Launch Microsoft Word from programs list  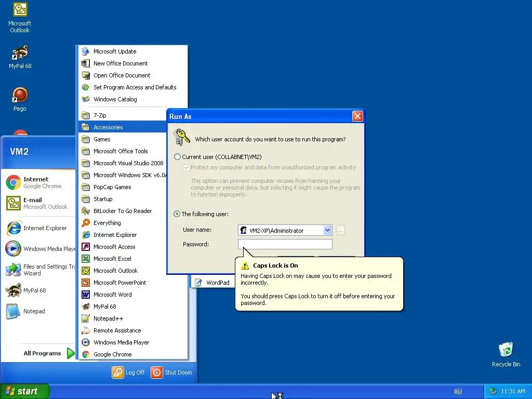pos(133,295)
